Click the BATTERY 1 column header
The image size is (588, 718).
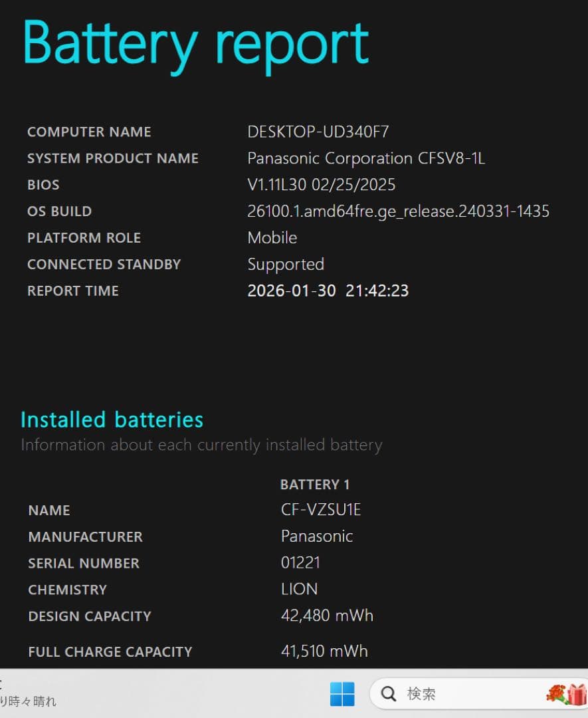315,485
